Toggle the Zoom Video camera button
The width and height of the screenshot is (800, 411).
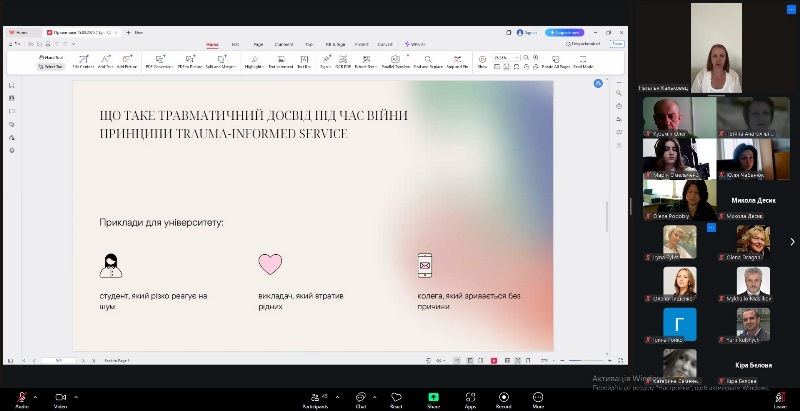(60, 398)
